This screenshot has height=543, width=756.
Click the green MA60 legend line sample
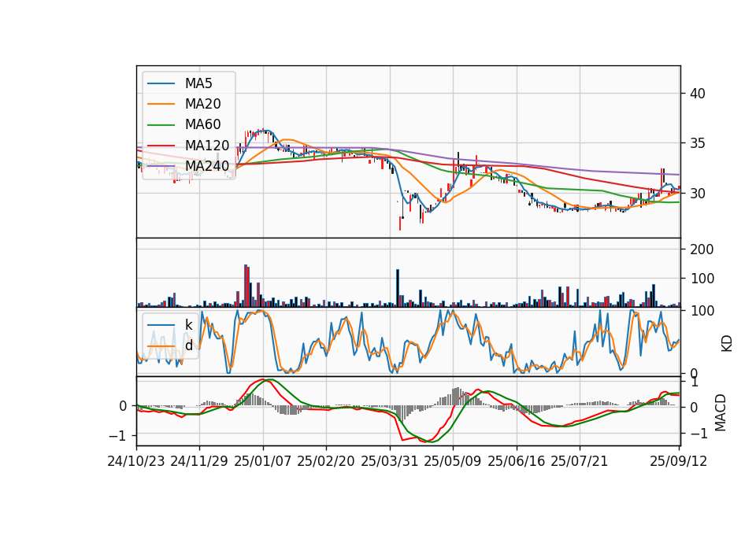[161, 125]
